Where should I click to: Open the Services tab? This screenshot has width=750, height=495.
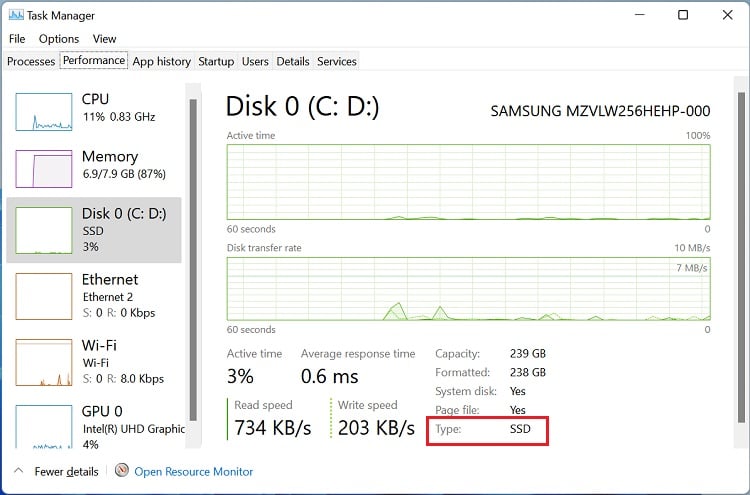point(337,61)
